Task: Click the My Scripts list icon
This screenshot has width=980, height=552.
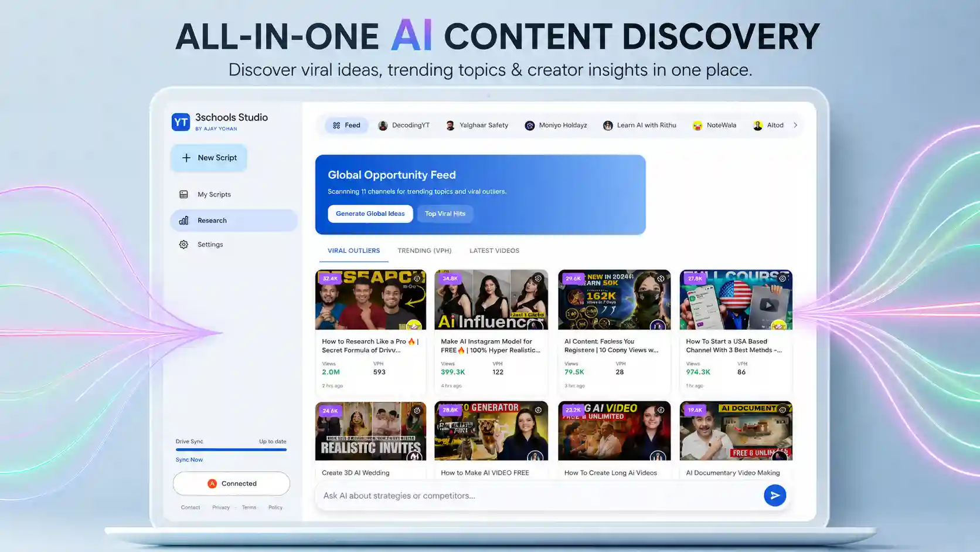Action: [183, 194]
